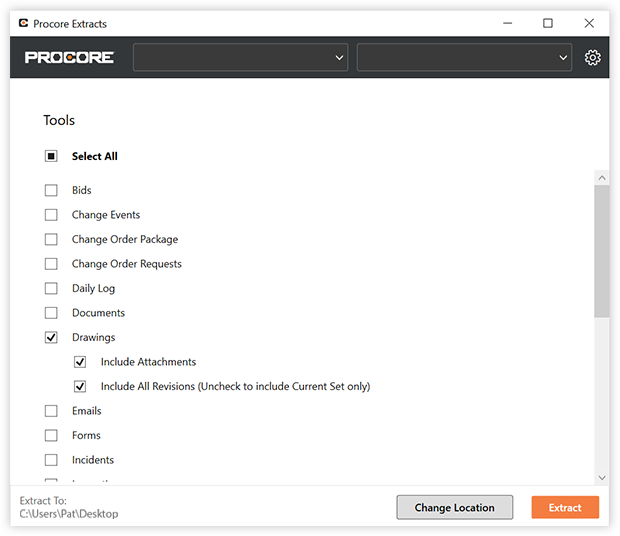620x536 pixels.
Task: Click the Drawings label text
Action: point(93,338)
